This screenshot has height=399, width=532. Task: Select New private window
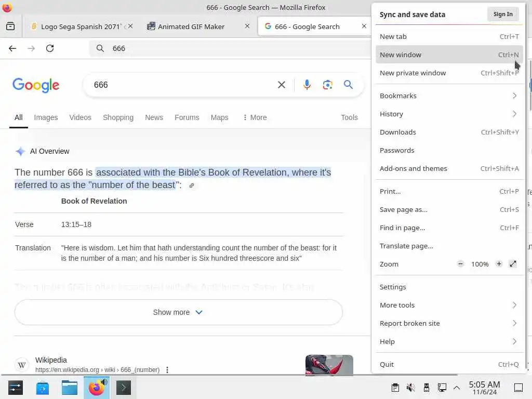[x=449, y=73]
